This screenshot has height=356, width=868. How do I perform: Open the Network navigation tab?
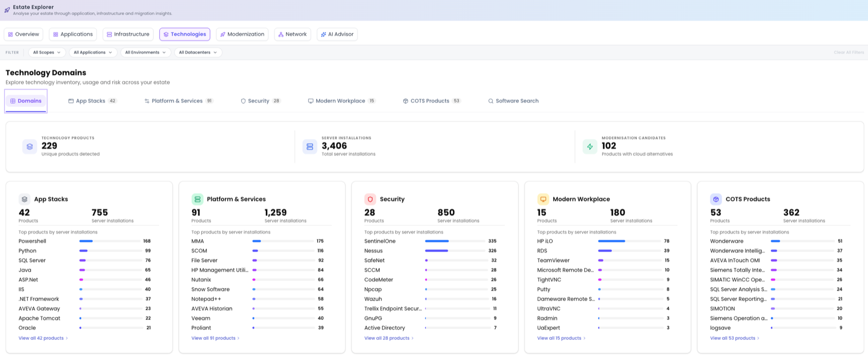click(292, 34)
